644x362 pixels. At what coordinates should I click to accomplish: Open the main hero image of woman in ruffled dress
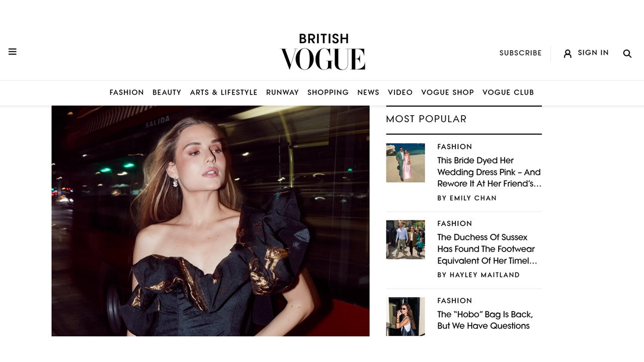click(210, 221)
